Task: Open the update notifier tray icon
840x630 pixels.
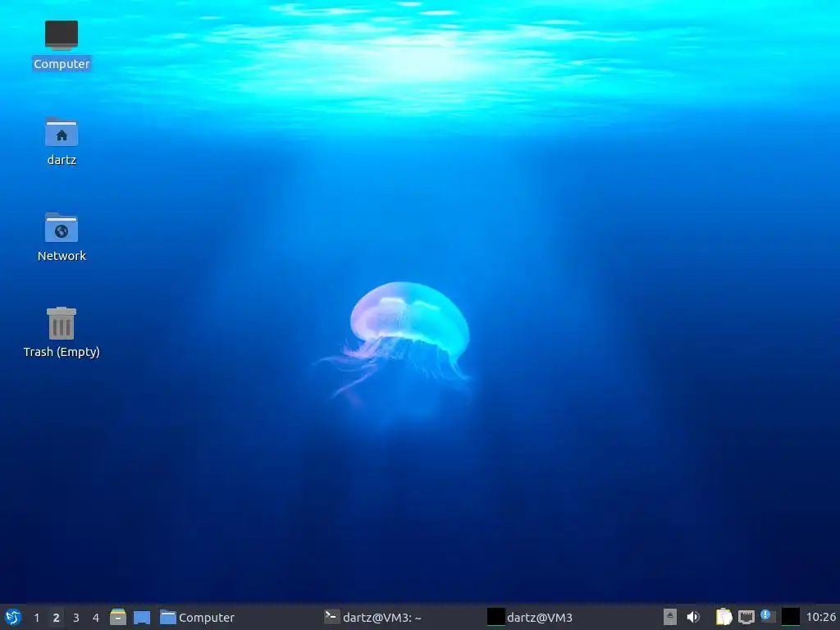Action: 768,616
